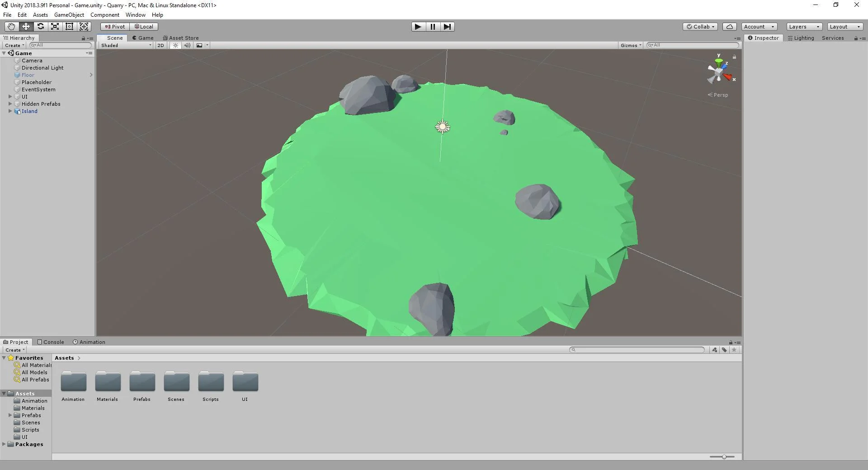Open the Layers dropdown
868x470 pixels.
[804, 27]
